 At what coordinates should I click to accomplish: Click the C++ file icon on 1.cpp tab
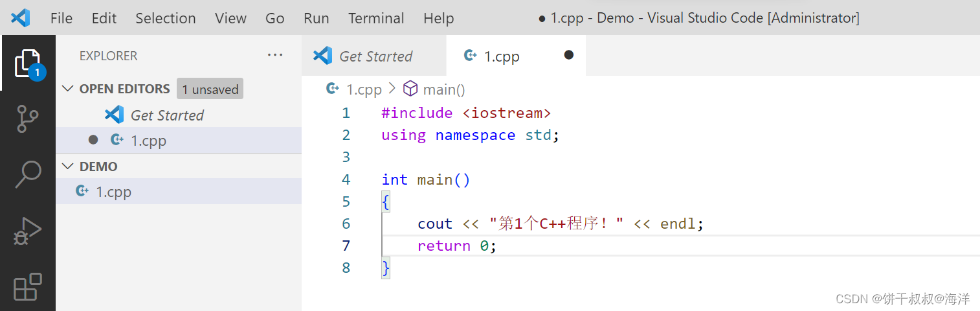pos(471,56)
